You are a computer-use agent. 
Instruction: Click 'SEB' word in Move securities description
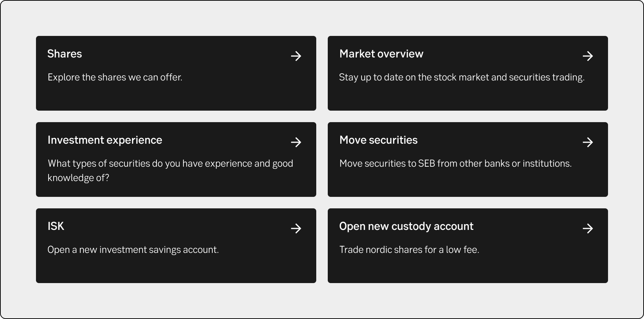(x=426, y=163)
